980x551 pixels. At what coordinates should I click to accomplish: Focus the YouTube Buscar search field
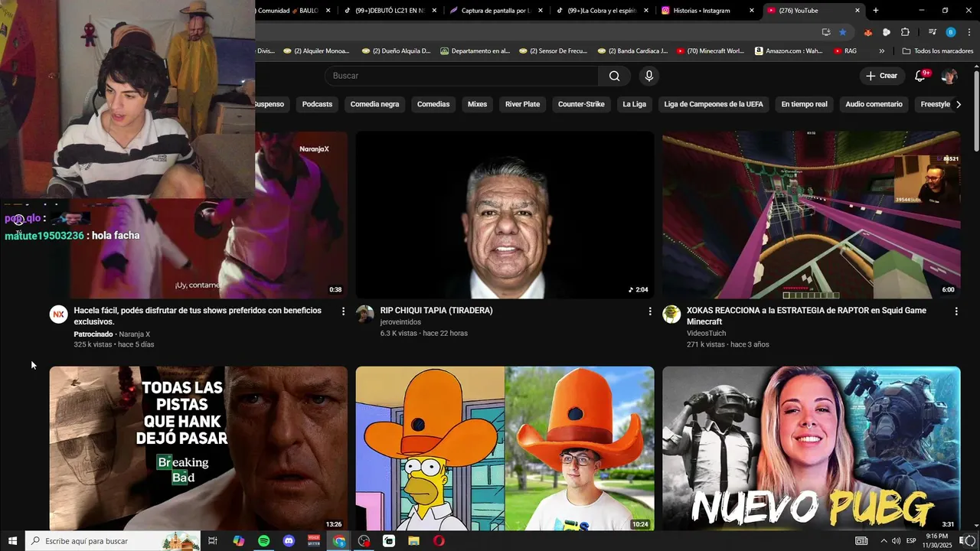(462, 76)
